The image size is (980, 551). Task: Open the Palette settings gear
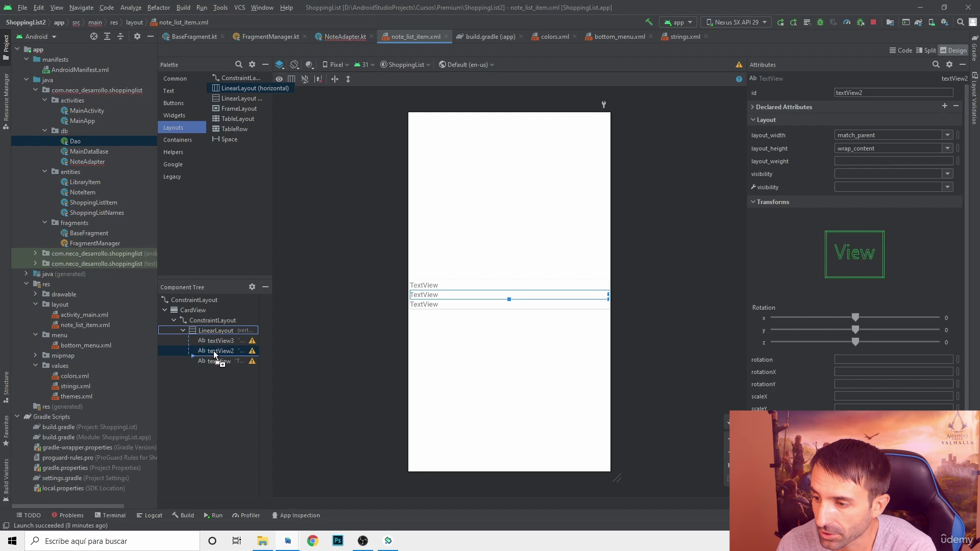pyautogui.click(x=252, y=64)
